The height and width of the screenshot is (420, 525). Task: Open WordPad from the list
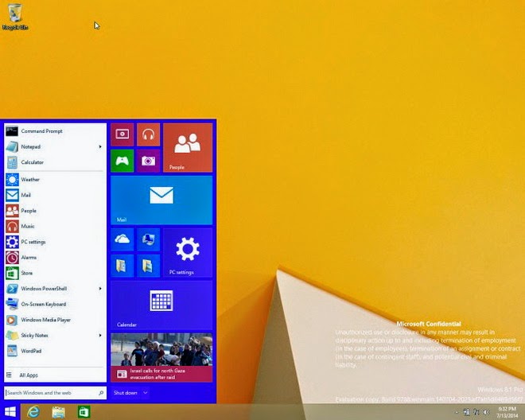[x=55, y=351]
